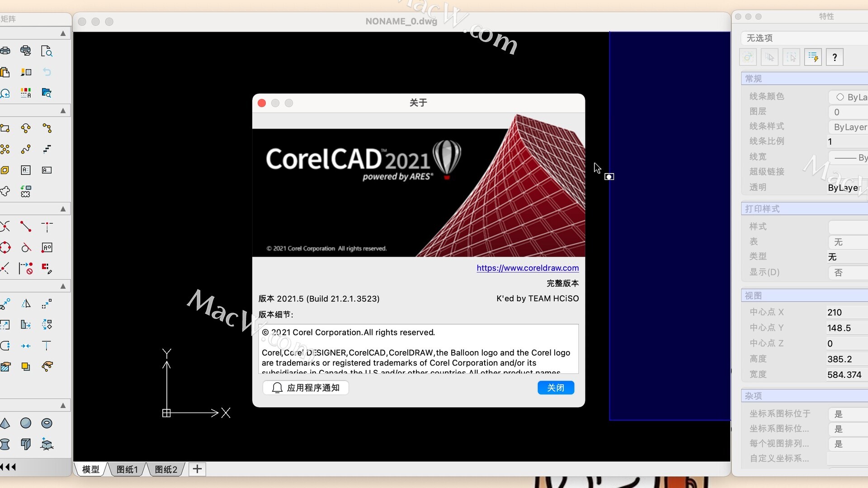Open print preview icon with magnifier

47,51
